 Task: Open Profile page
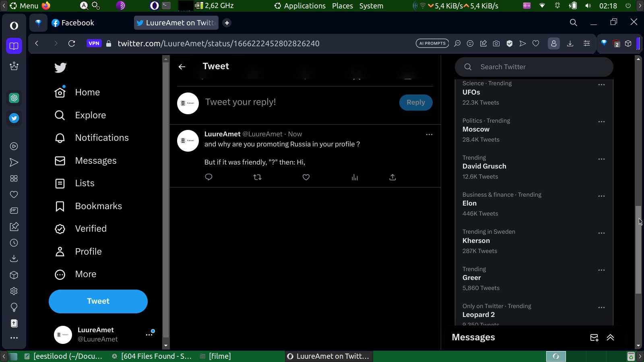(78, 252)
